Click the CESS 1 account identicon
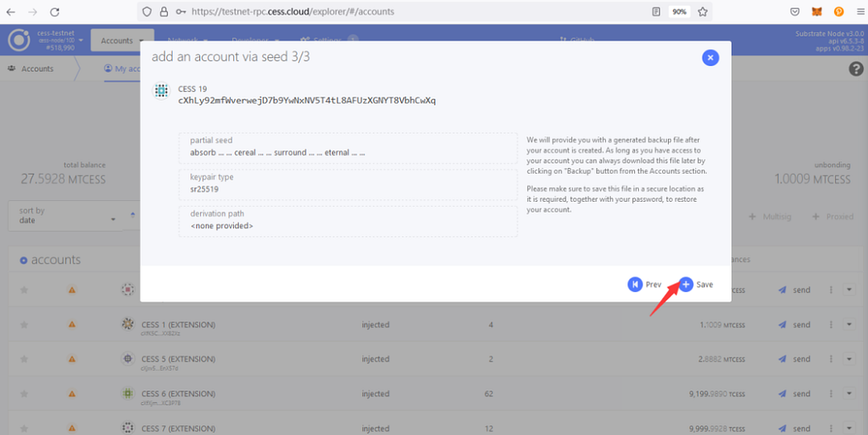 tap(128, 324)
